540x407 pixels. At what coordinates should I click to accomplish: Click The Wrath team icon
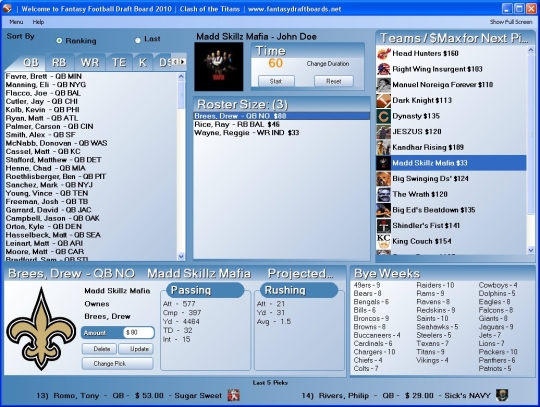(x=383, y=195)
